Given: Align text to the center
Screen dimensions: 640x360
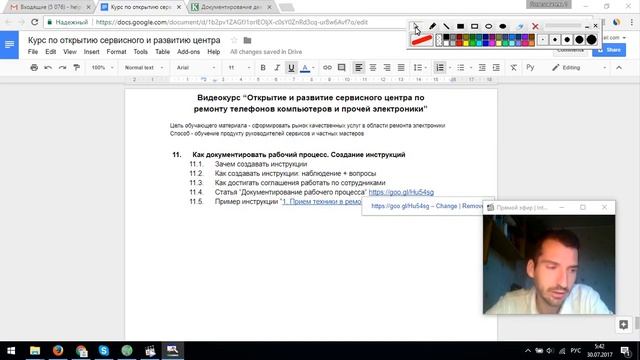Looking at the screenshot, I should pos(373,67).
